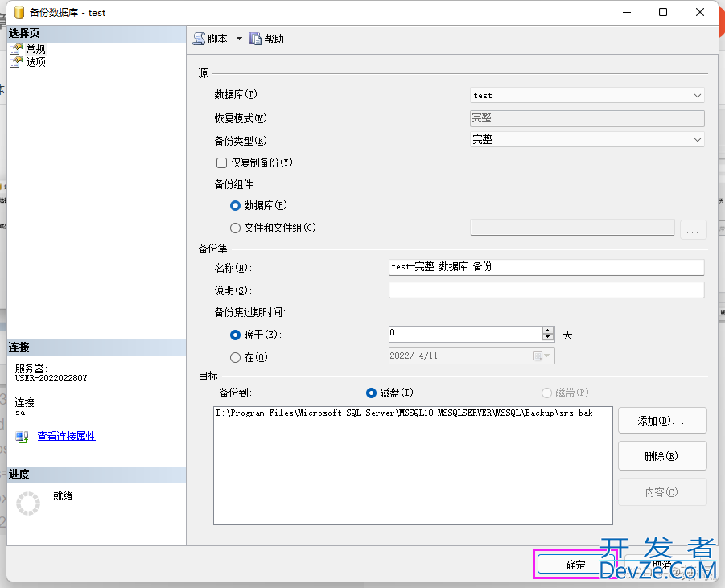
Task: Select the srs.bak backup path entry
Action: tap(404, 413)
